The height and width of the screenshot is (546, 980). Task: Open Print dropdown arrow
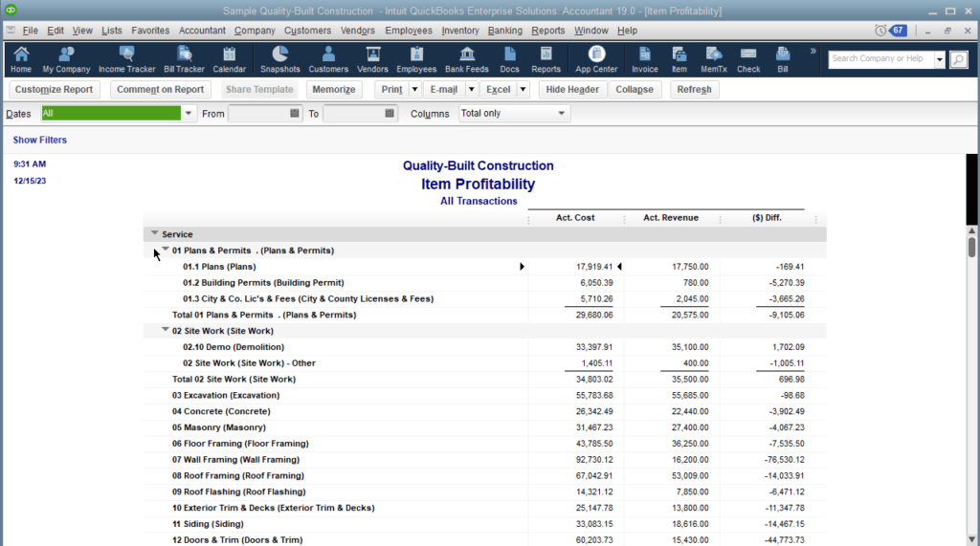point(414,89)
